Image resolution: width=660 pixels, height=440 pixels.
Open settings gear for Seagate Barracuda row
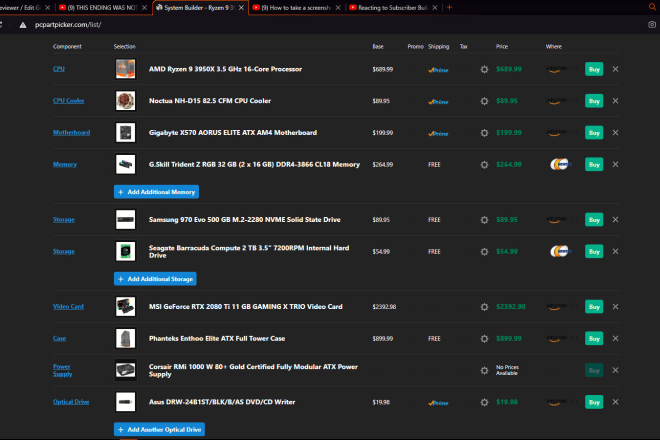pyautogui.click(x=484, y=252)
